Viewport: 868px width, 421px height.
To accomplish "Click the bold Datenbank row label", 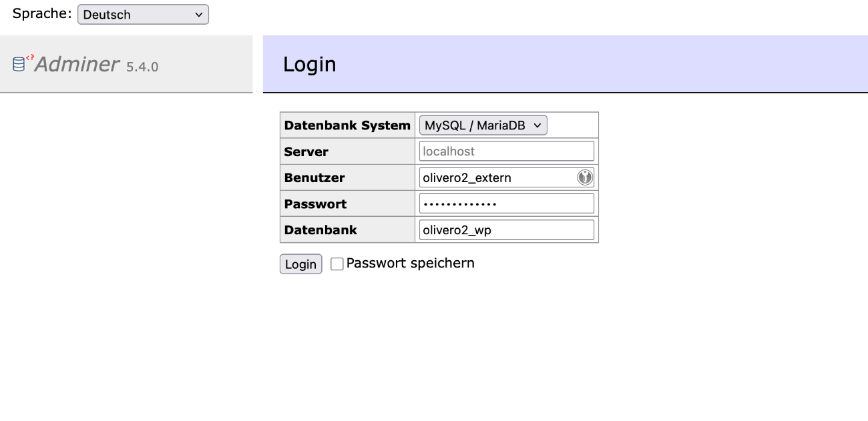I will click(x=320, y=230).
